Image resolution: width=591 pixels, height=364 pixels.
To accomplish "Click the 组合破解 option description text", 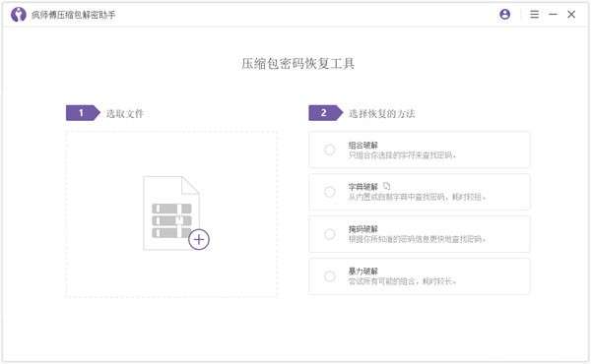I will (402, 155).
